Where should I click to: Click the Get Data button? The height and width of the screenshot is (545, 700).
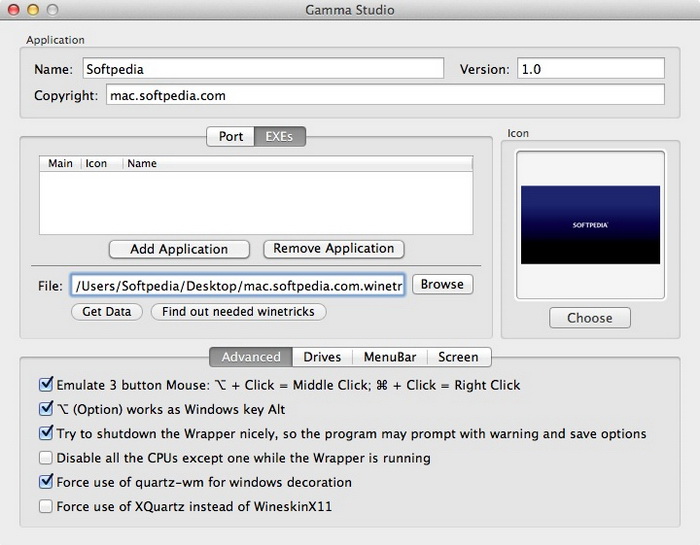tap(107, 312)
